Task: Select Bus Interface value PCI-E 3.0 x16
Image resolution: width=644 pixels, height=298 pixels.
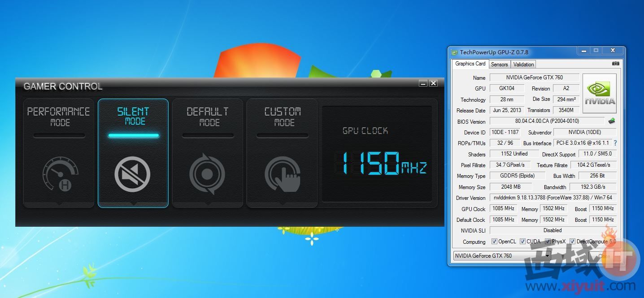Action: pos(583,143)
